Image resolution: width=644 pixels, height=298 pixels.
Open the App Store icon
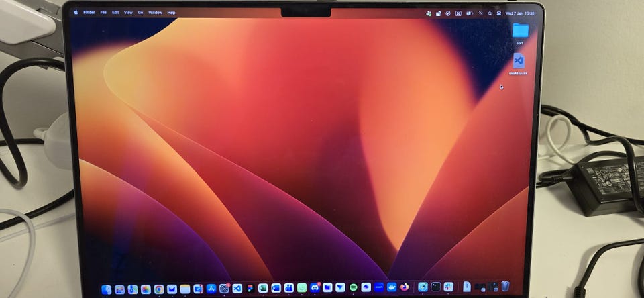(211, 289)
